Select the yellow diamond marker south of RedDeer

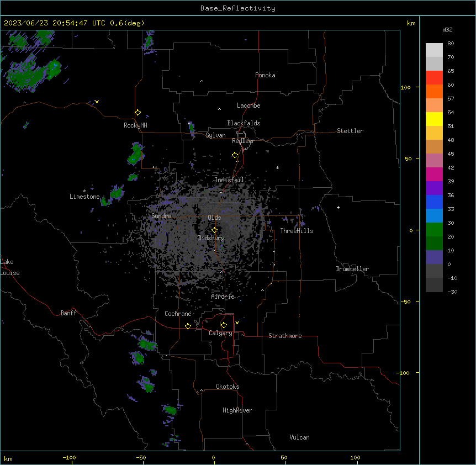point(235,155)
